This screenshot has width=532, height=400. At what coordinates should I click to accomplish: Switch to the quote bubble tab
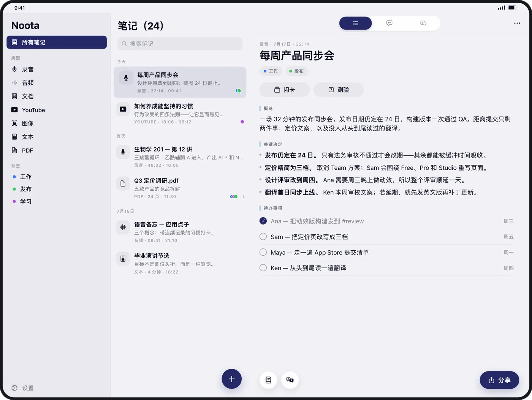click(389, 23)
